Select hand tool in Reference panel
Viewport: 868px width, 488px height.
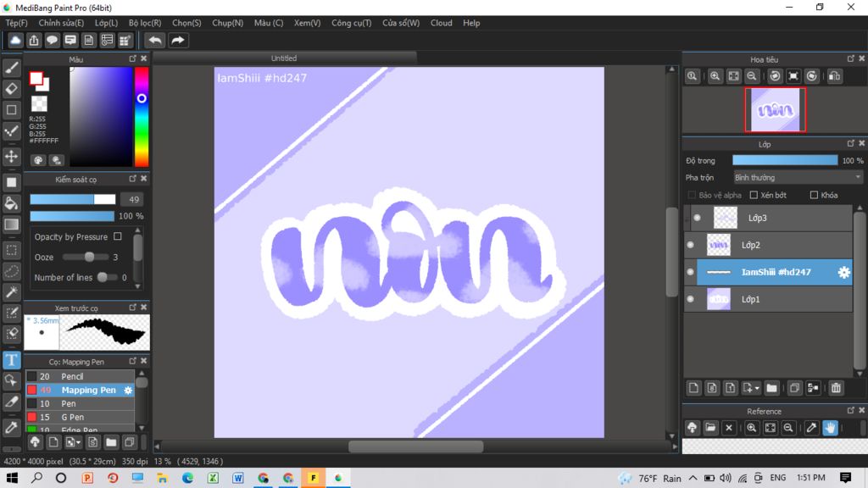coord(830,428)
